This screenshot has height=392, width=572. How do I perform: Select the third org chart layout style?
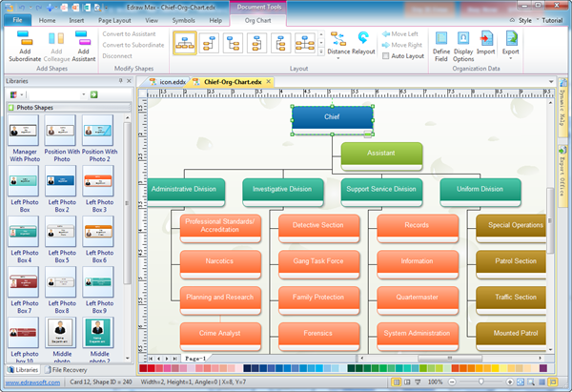point(233,43)
